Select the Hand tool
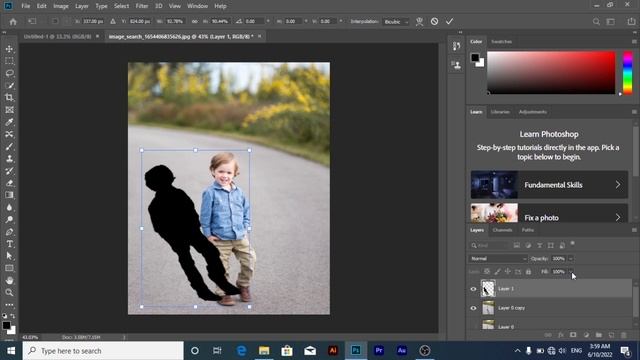The width and height of the screenshot is (640, 360). coord(9,280)
